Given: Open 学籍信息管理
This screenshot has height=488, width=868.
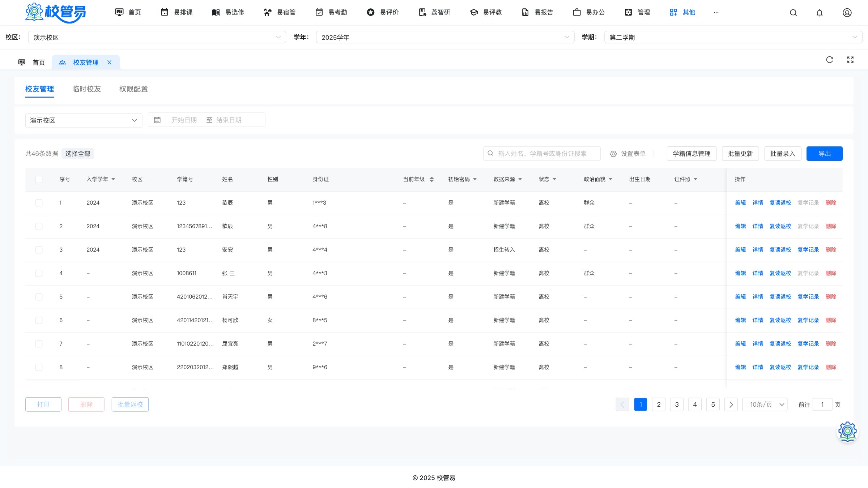Looking at the screenshot, I should (x=692, y=154).
